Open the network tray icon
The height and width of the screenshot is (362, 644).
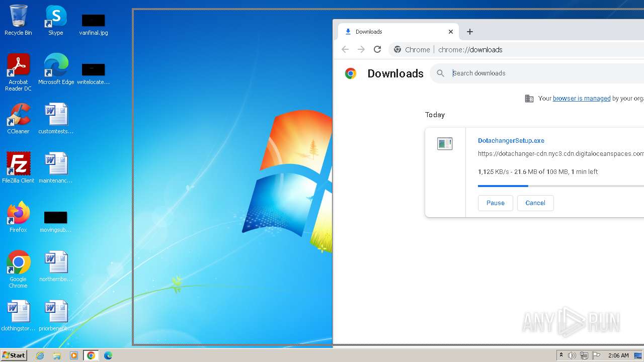pyautogui.click(x=584, y=355)
